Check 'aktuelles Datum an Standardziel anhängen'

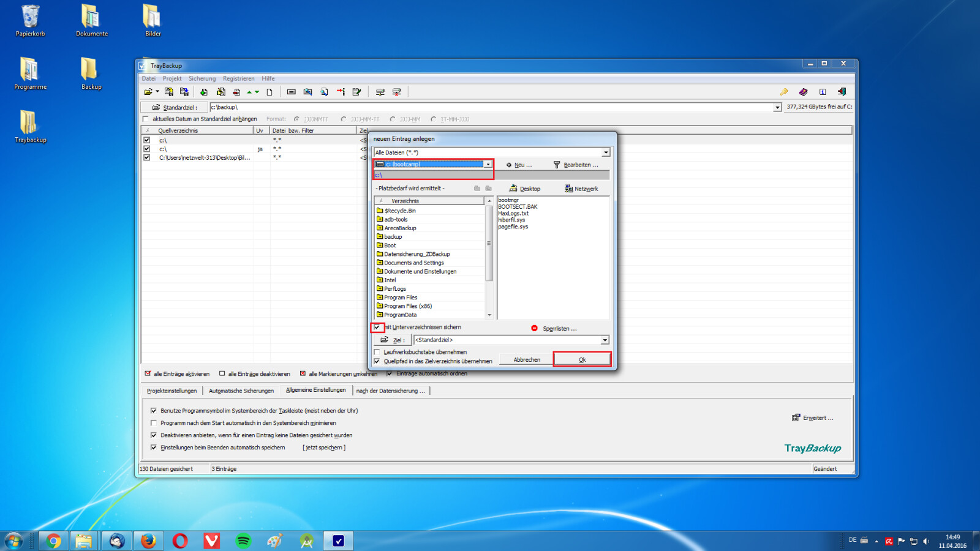(146, 119)
